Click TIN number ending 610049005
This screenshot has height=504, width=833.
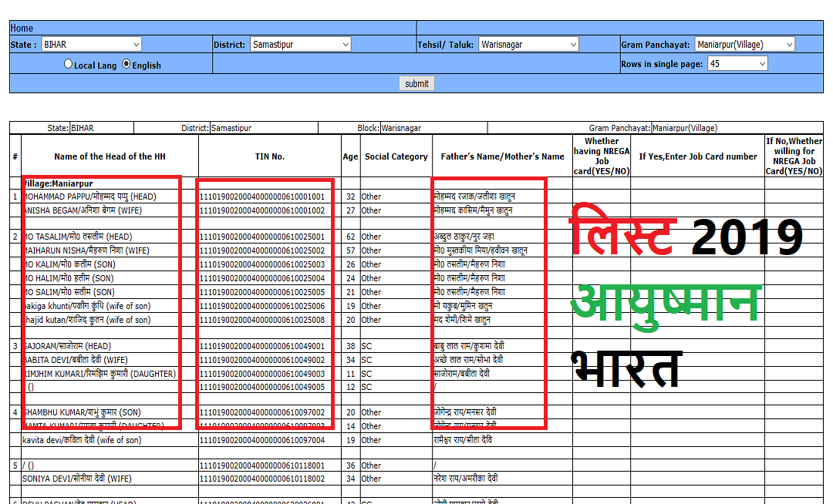262,388
